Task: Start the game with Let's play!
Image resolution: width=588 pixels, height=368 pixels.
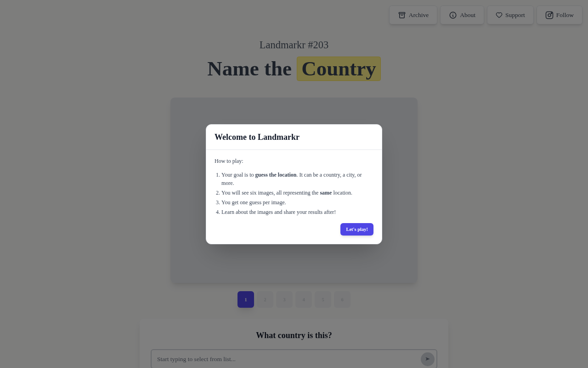Action: (x=357, y=229)
